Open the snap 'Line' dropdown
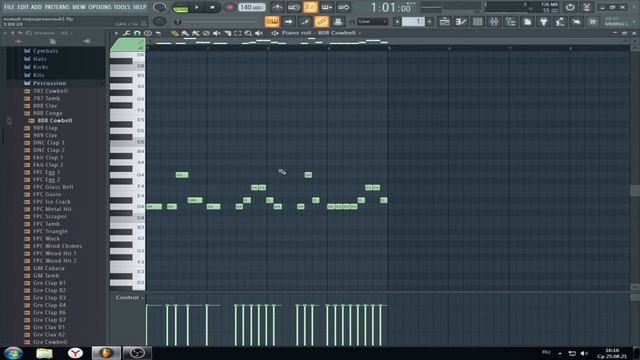640x360 pixels. [x=373, y=21]
